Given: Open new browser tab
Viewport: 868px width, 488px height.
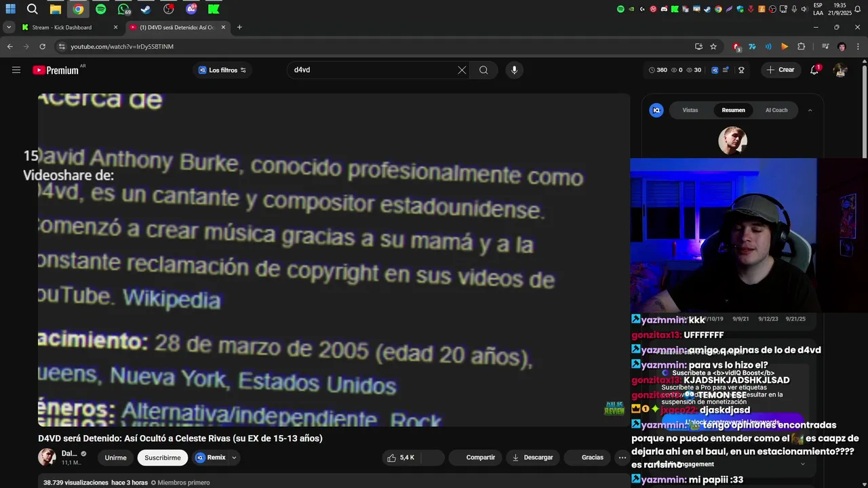Looking at the screenshot, I should point(239,27).
